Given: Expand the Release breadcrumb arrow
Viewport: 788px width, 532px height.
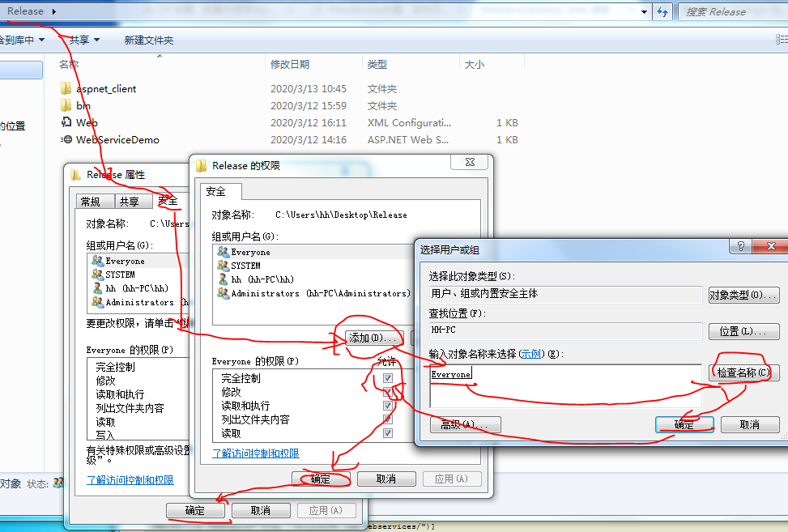Looking at the screenshot, I should (x=53, y=11).
